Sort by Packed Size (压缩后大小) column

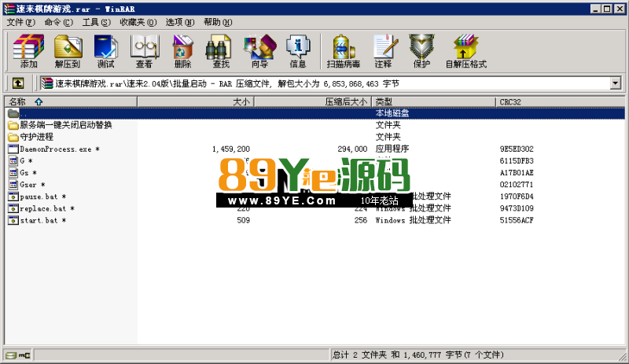point(313,102)
